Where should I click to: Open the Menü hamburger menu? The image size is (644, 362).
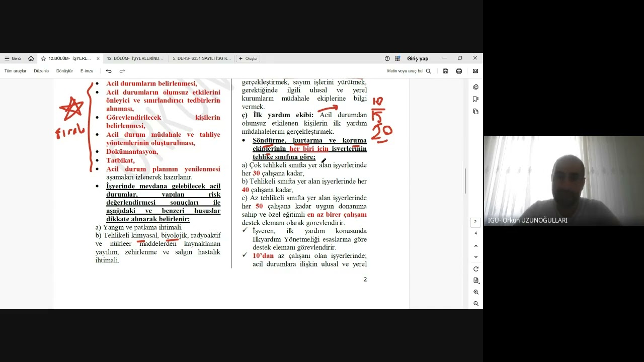(13, 58)
